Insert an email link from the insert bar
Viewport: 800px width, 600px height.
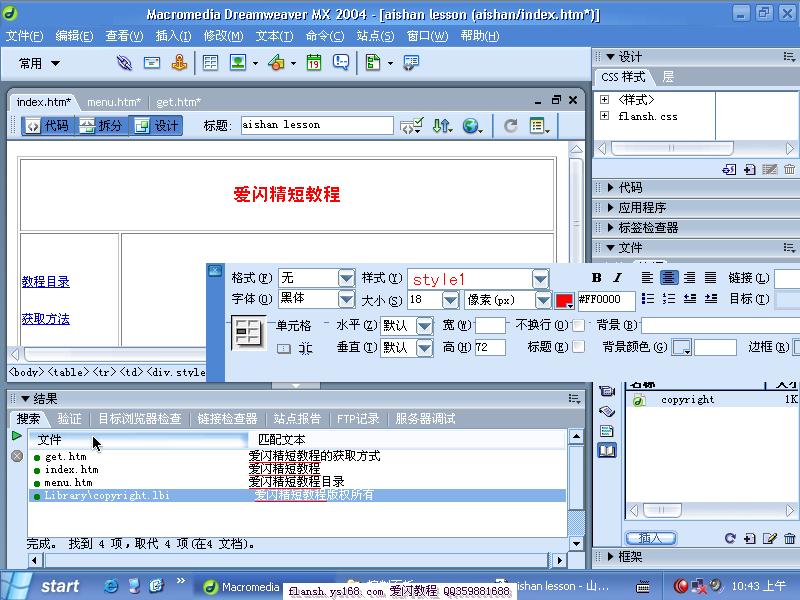tap(152, 63)
